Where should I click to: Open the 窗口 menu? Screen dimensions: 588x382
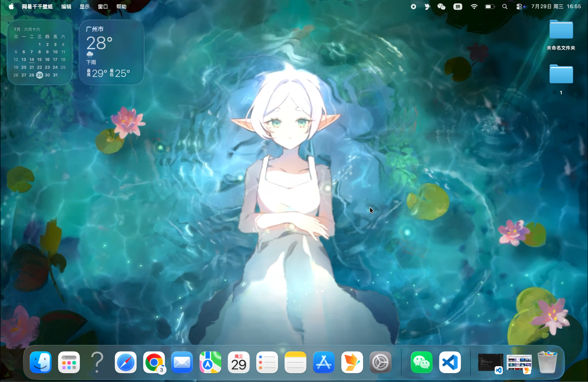tap(103, 7)
